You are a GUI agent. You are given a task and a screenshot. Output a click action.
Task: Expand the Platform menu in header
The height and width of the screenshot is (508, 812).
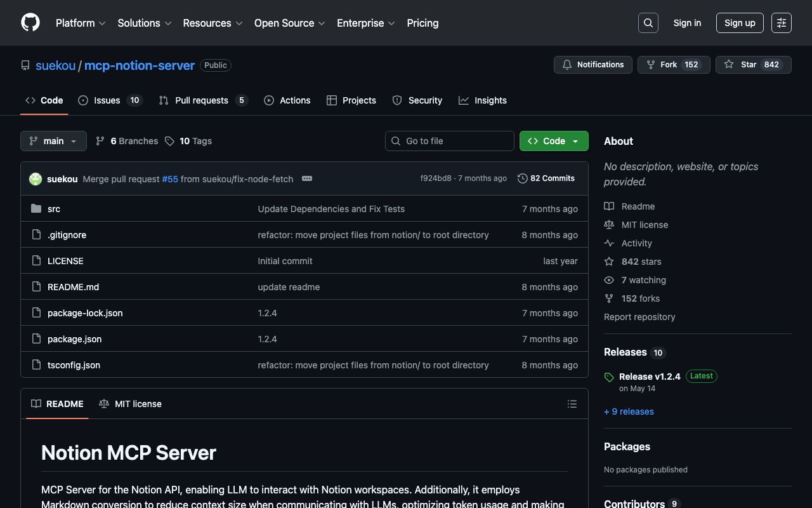[x=80, y=23]
